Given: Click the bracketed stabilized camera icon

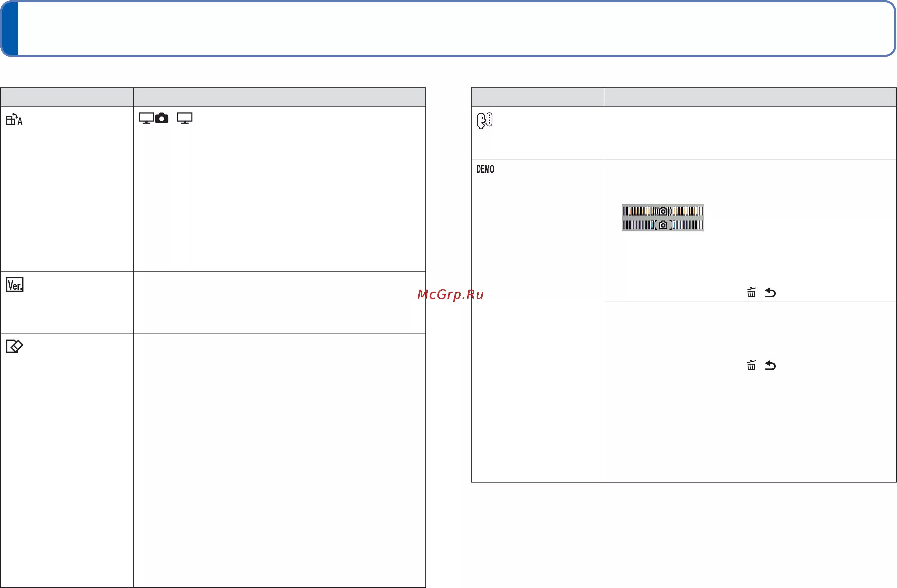Looking at the screenshot, I should [x=663, y=225].
